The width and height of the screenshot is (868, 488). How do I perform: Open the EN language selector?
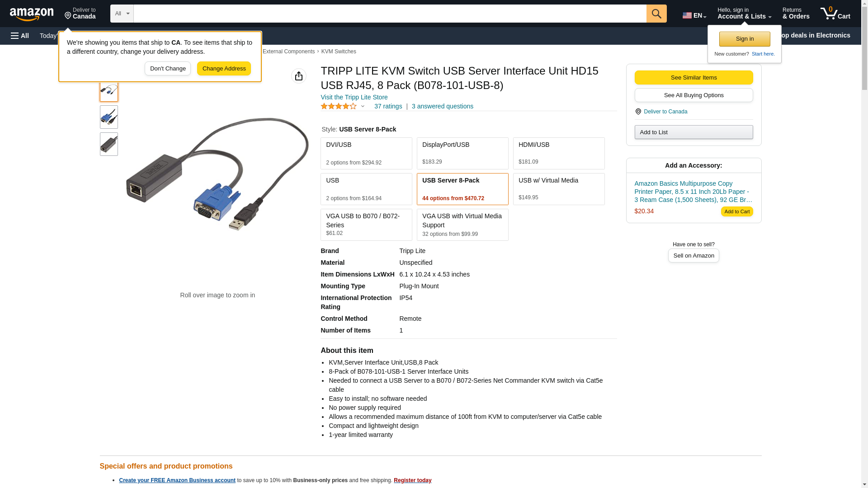coord(694,15)
